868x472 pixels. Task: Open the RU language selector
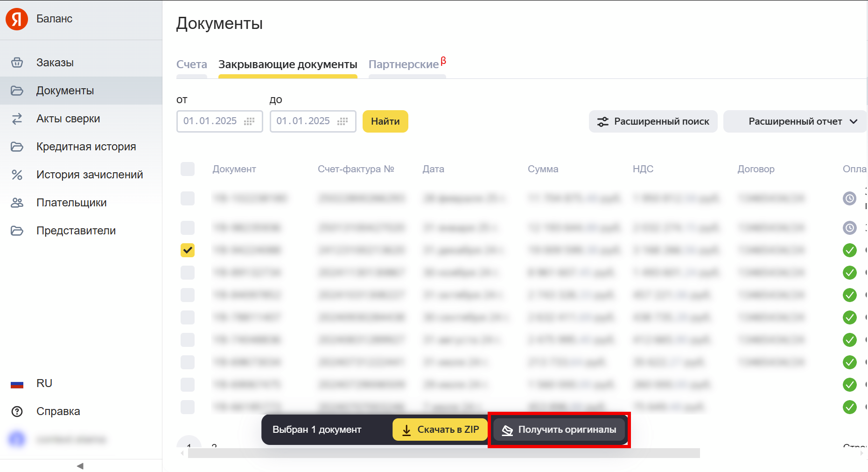pos(44,383)
